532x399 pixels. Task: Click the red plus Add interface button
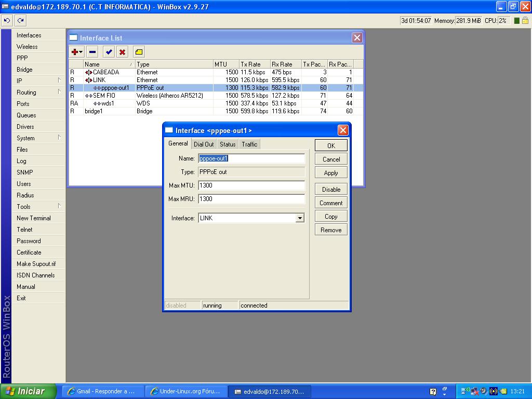click(x=77, y=52)
